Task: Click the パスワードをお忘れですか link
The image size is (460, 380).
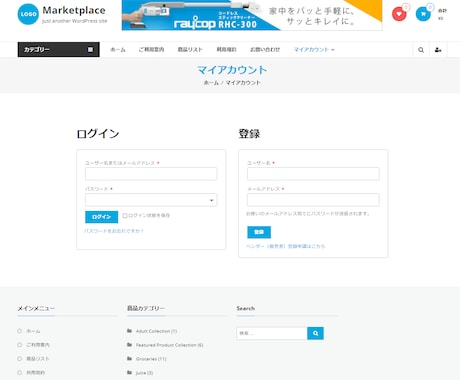Action: pos(114,231)
